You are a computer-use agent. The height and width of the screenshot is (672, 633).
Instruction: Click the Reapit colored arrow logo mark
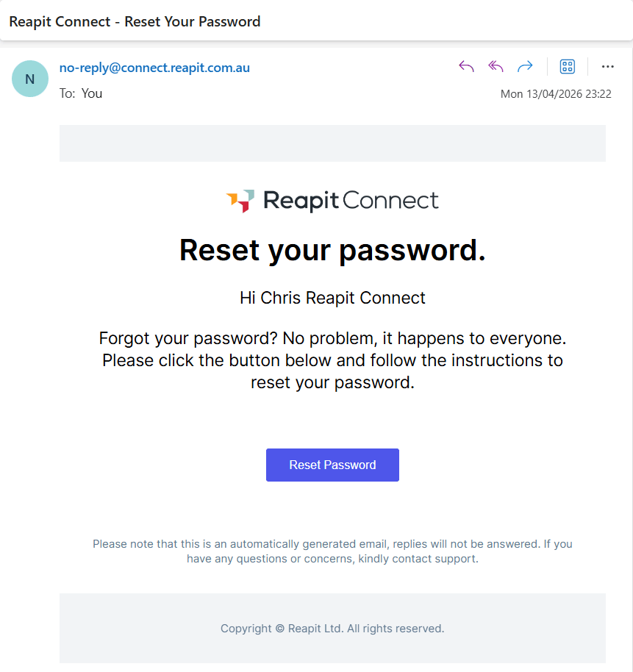pos(240,201)
